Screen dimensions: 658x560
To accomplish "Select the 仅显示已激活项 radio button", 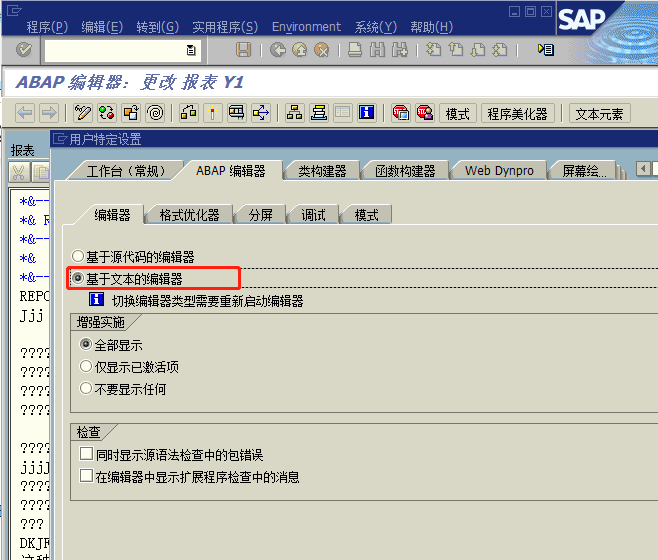I will (86, 366).
